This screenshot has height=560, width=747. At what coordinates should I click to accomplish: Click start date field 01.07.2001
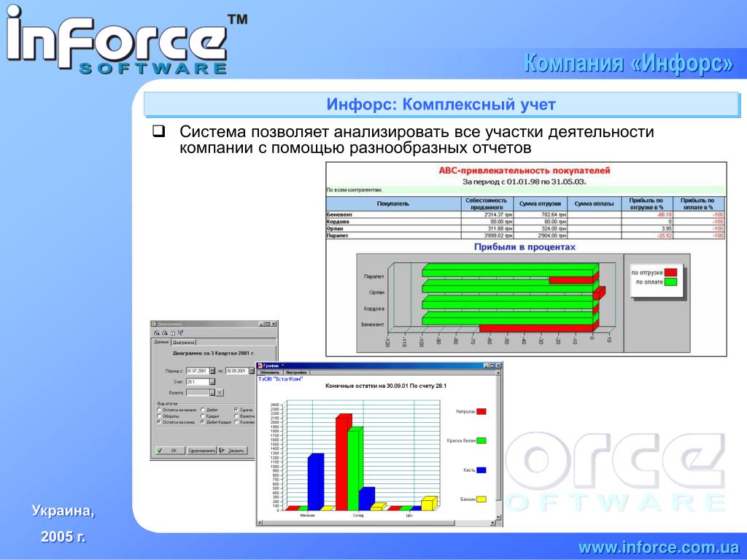click(x=198, y=371)
